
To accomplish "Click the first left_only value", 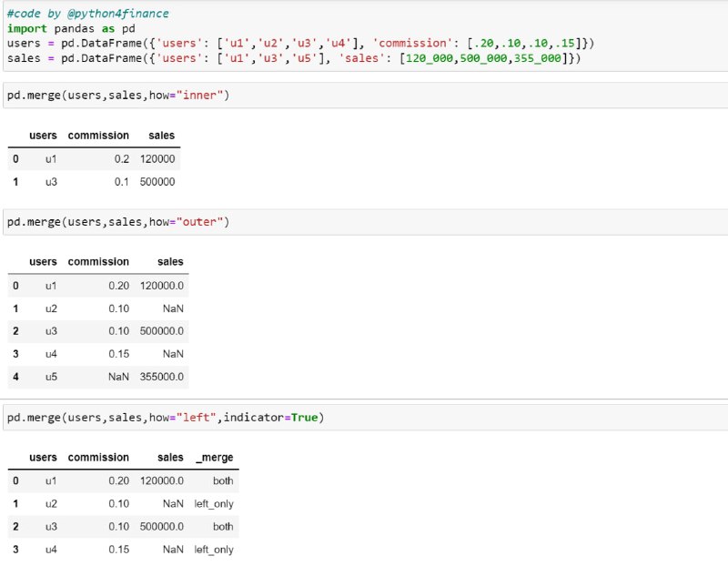I will [x=214, y=504].
